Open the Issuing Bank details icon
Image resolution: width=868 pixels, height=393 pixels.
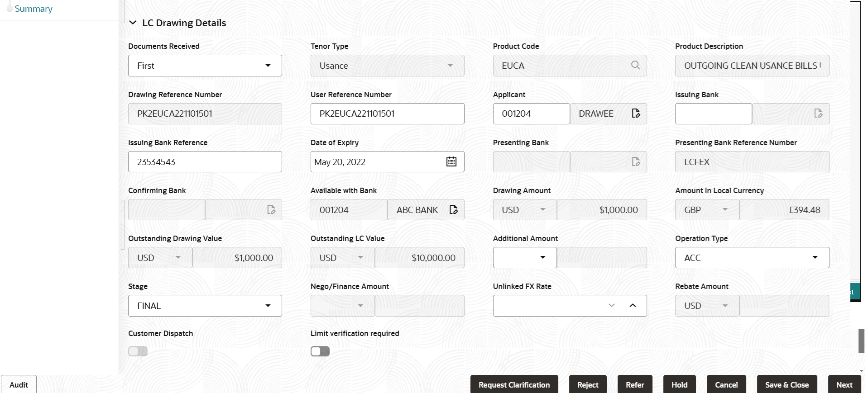pyautogui.click(x=818, y=113)
